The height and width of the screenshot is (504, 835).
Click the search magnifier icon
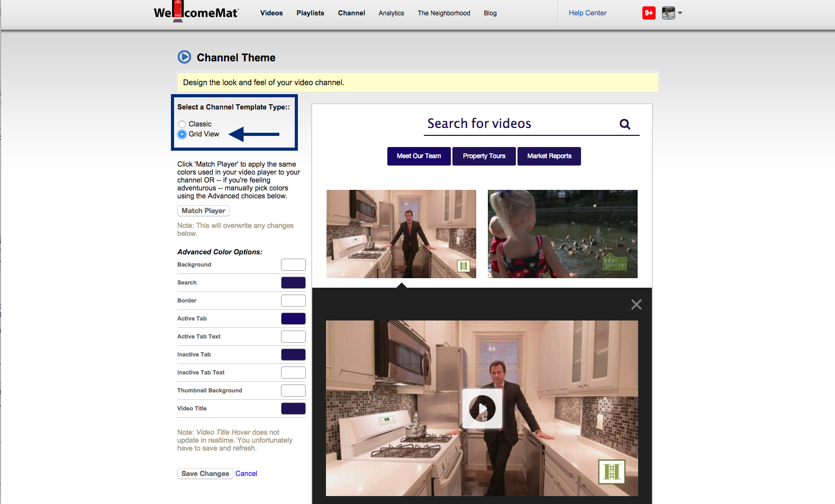(624, 124)
